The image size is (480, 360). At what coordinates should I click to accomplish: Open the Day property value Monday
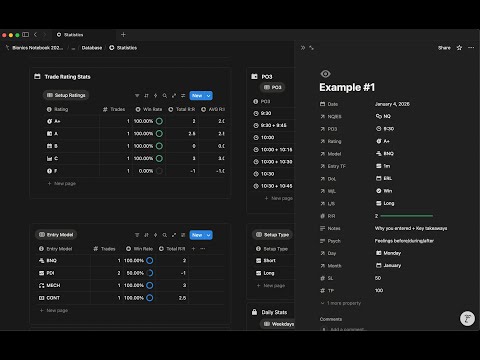coord(388,253)
